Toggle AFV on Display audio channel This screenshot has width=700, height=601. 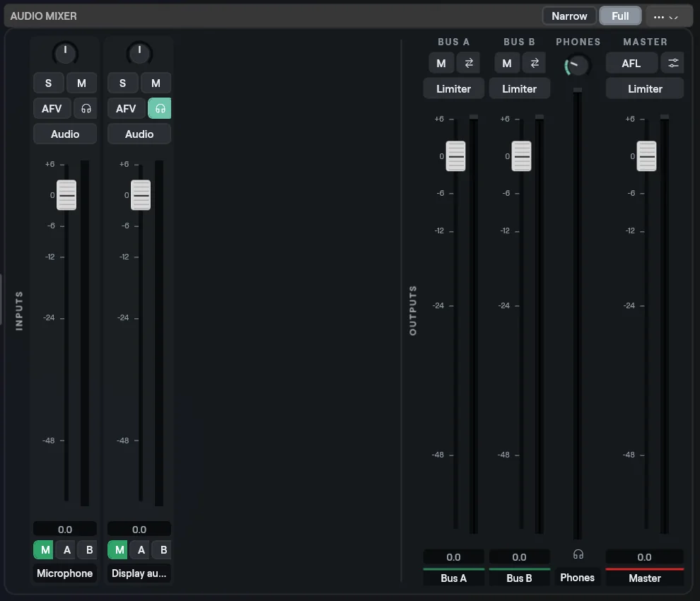click(x=126, y=108)
